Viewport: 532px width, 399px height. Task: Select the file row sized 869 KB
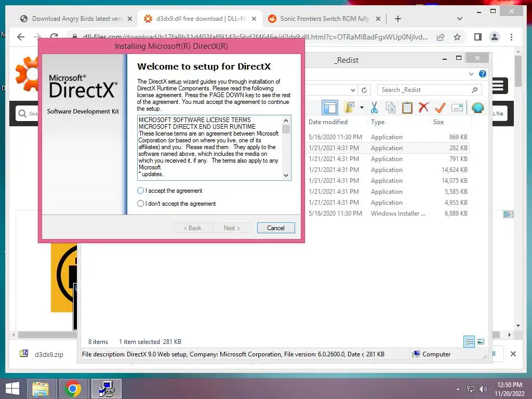388,137
